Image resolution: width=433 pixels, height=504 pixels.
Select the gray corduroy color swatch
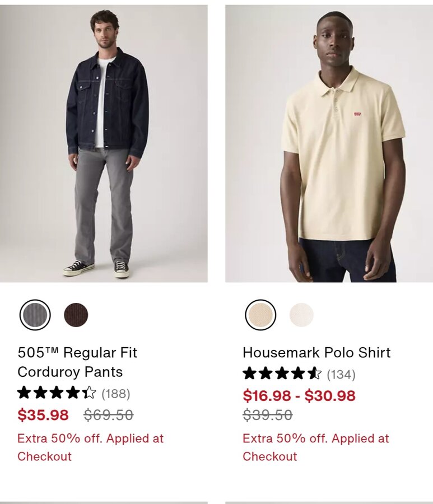point(35,315)
